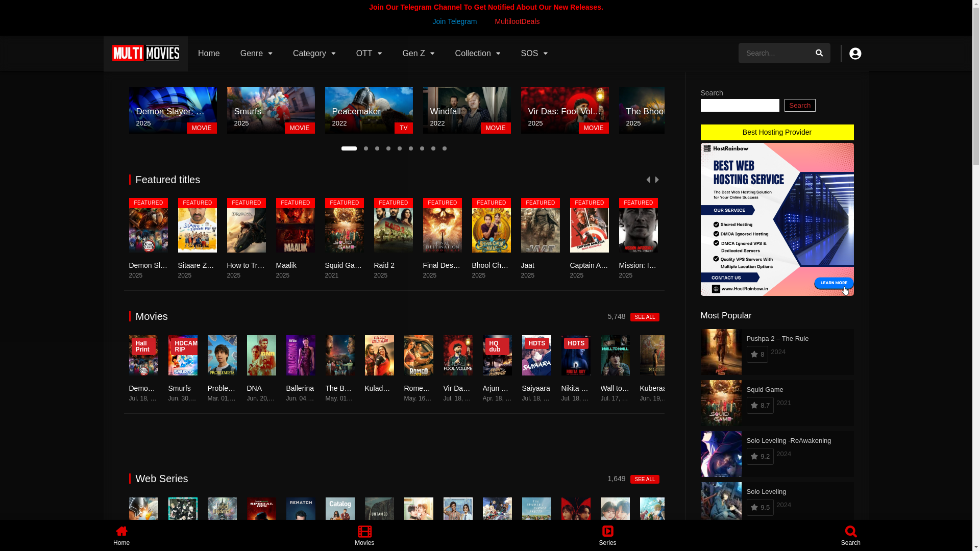Viewport: 980px width, 551px height.
Task: Expand the SOS dropdown
Action: tap(534, 54)
